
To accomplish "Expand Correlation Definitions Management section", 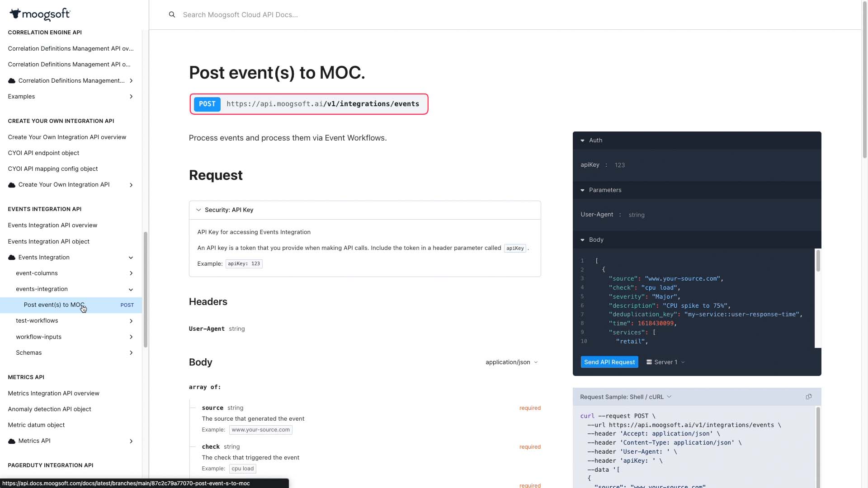I will pos(131,81).
